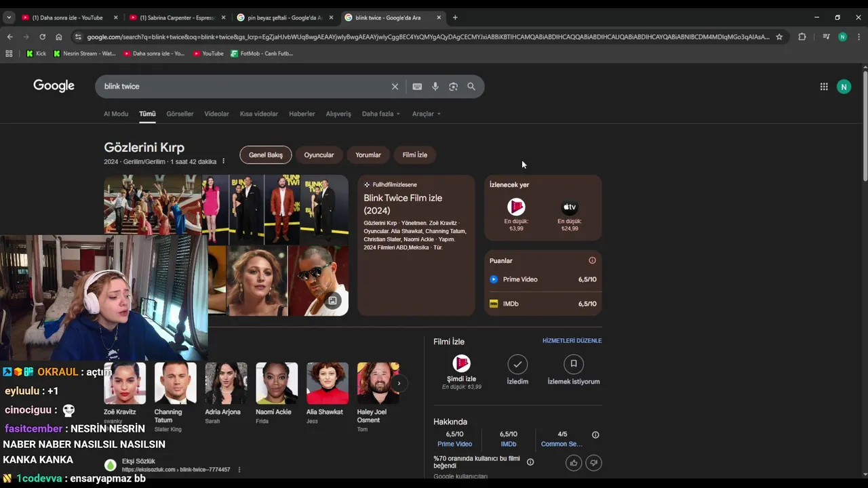Open Naomi Ackie cast thumbnail
The height and width of the screenshot is (488, 868).
click(x=277, y=383)
